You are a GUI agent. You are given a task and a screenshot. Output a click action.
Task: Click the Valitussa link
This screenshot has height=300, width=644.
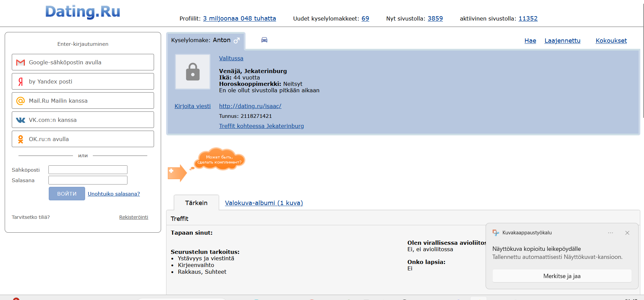[231, 58]
